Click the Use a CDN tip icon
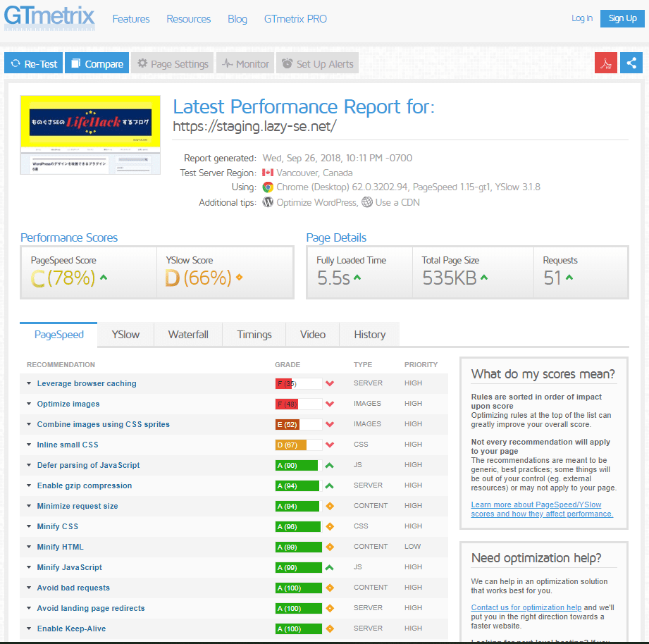 pyautogui.click(x=367, y=202)
